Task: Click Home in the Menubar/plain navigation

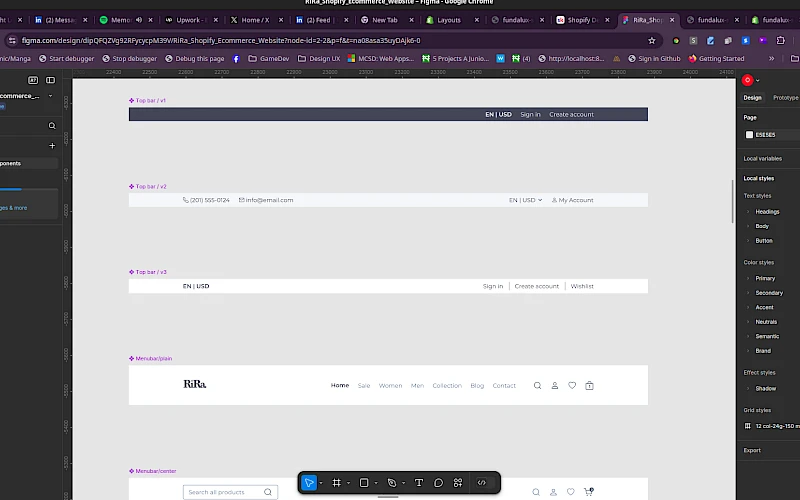Action: tap(340, 386)
